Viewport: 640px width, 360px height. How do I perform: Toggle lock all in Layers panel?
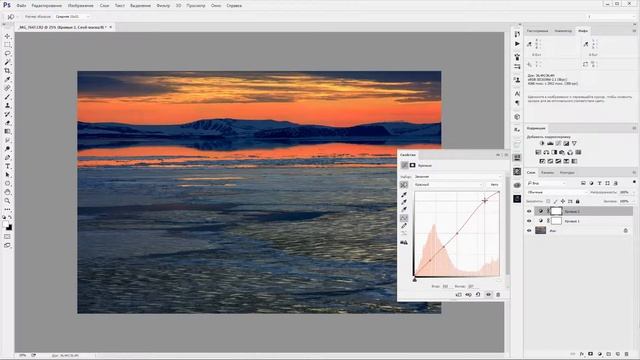[x=578, y=201]
